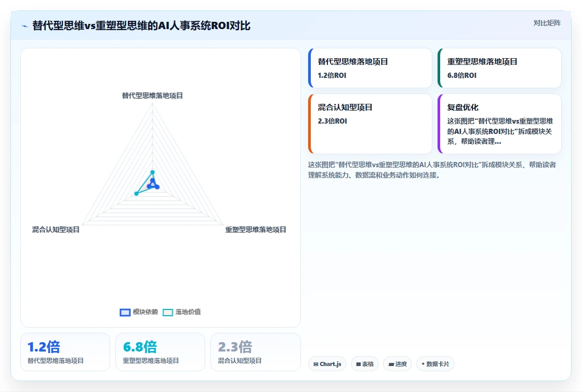Select the 混合认知型项目 2.3倍ROI card
The image size is (582, 392).
click(x=370, y=124)
